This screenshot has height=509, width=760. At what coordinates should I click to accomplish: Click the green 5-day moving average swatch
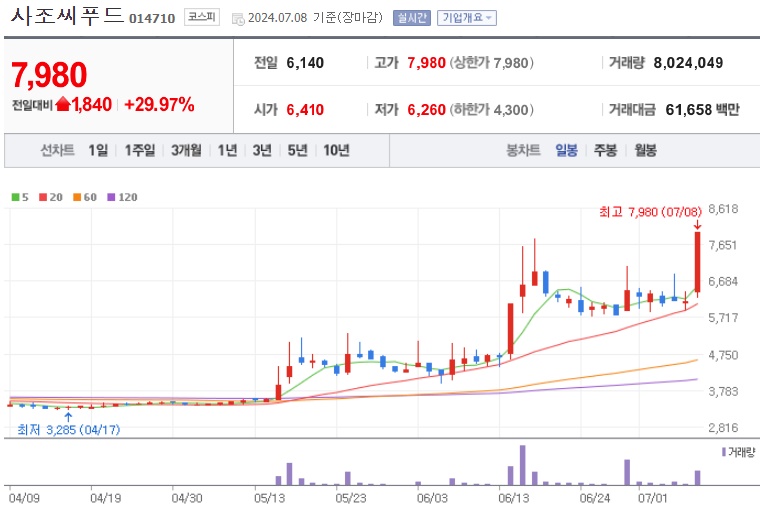click(16, 197)
